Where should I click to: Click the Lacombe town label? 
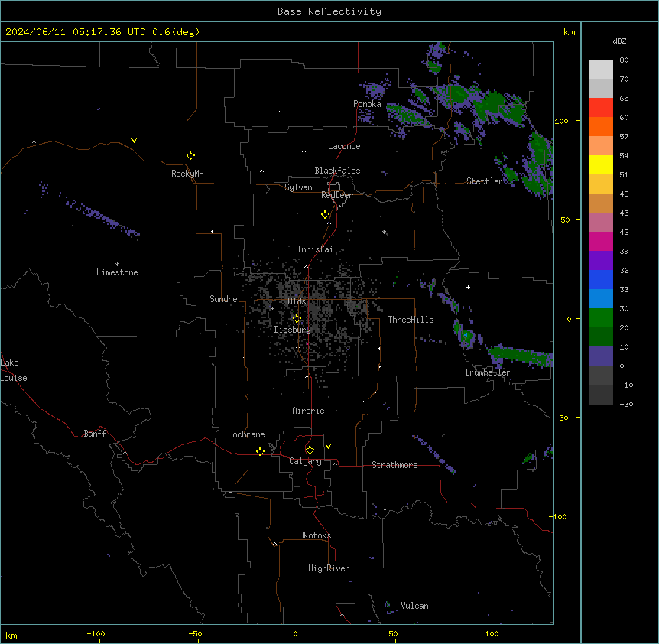point(344,146)
